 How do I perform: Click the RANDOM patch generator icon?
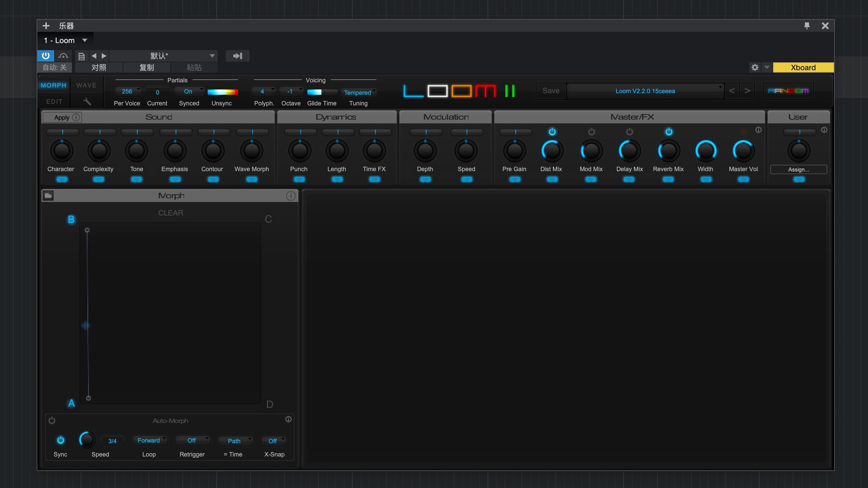788,91
